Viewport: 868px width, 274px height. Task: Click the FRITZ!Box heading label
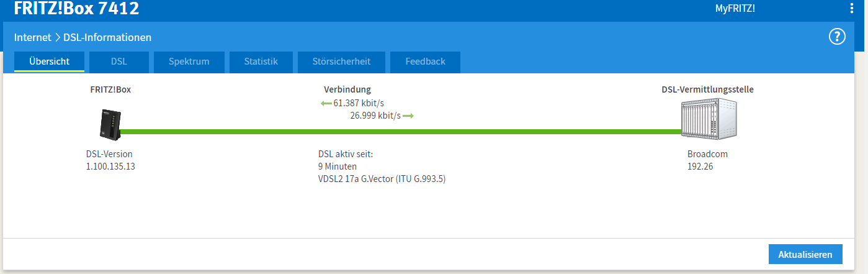tap(110, 89)
